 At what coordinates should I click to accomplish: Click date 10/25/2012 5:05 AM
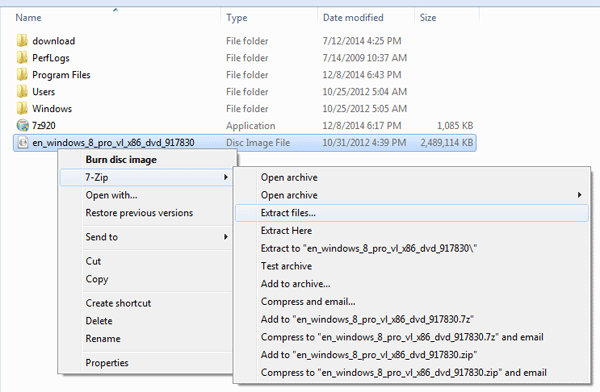(x=365, y=109)
